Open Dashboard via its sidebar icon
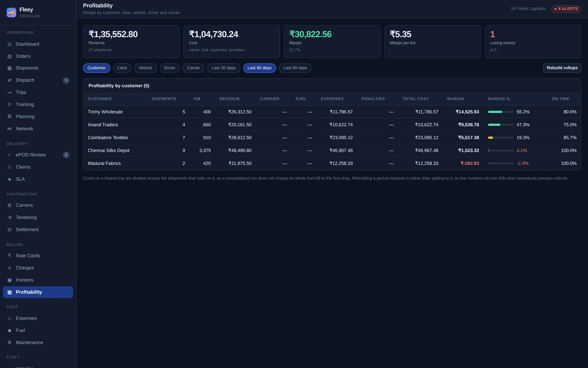Viewport: 588px width, 368px height. pos(10,44)
